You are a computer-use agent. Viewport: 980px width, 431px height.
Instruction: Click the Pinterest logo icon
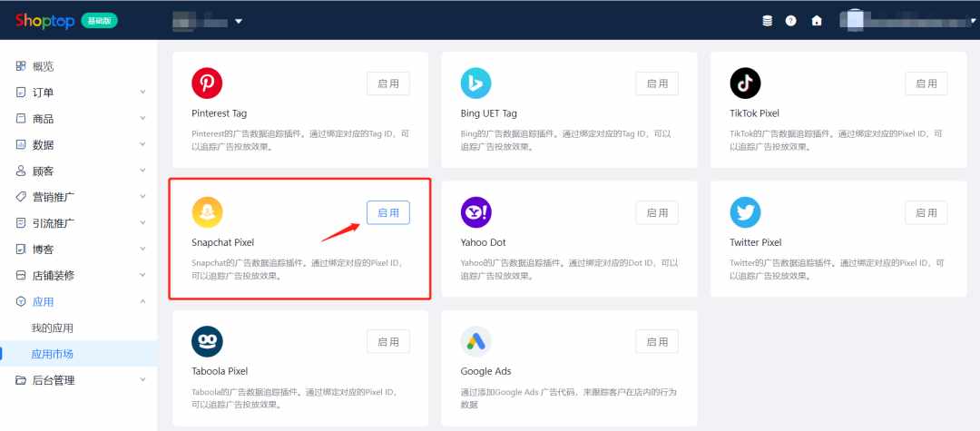point(207,83)
